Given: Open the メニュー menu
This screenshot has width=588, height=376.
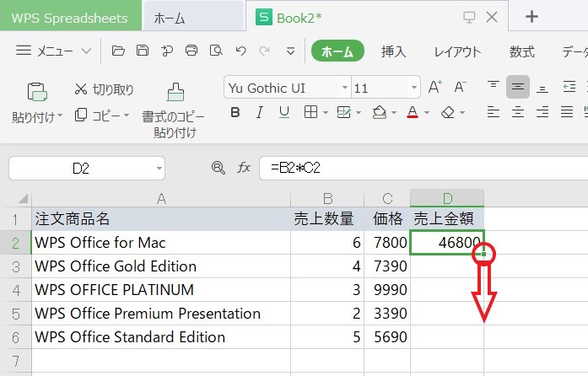Looking at the screenshot, I should tap(53, 51).
